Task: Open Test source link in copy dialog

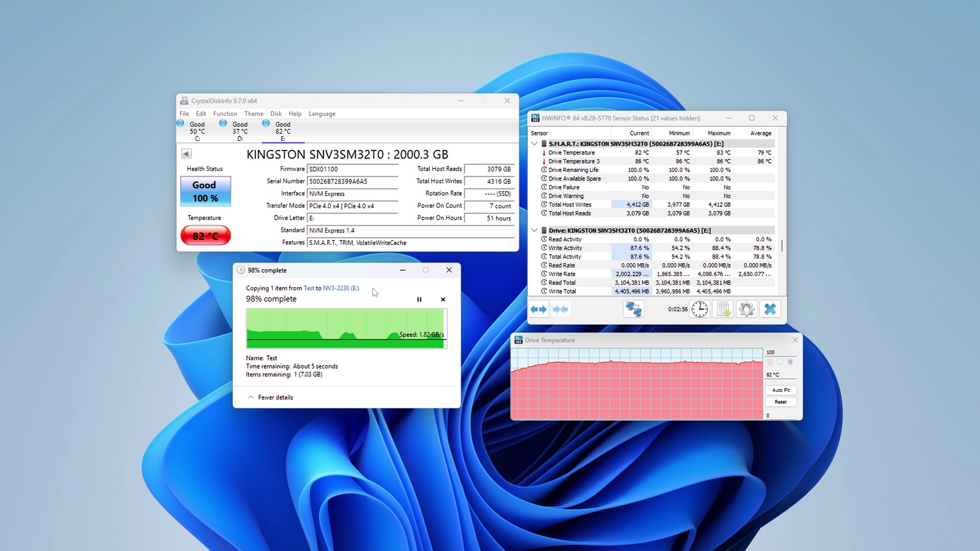Action: 309,288
